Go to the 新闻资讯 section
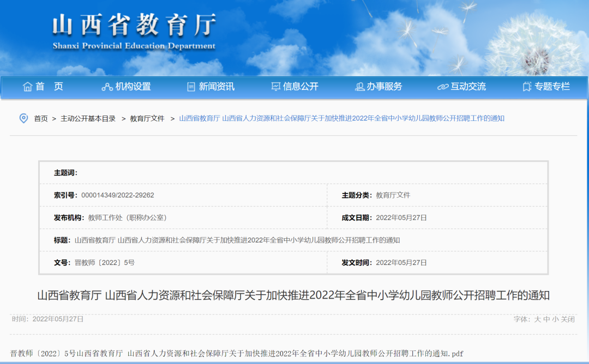Viewport: 589px width, 364px height. click(x=217, y=87)
